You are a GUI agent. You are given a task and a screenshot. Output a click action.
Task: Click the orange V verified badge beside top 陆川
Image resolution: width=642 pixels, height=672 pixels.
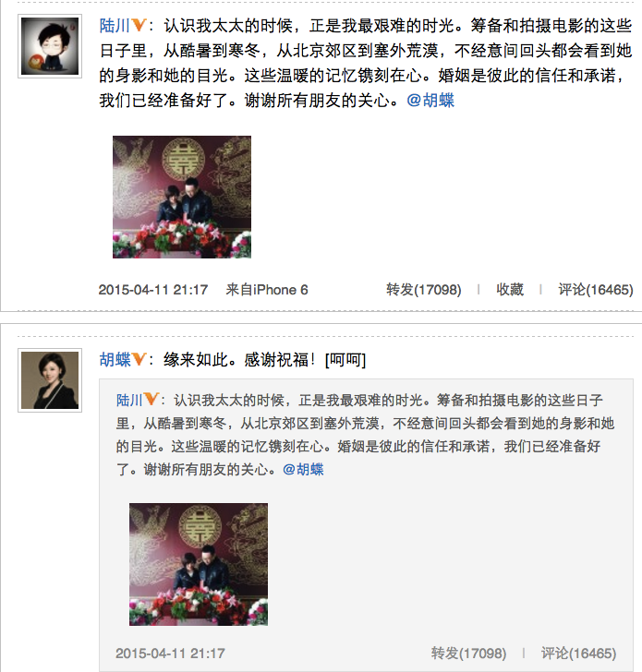(x=139, y=25)
